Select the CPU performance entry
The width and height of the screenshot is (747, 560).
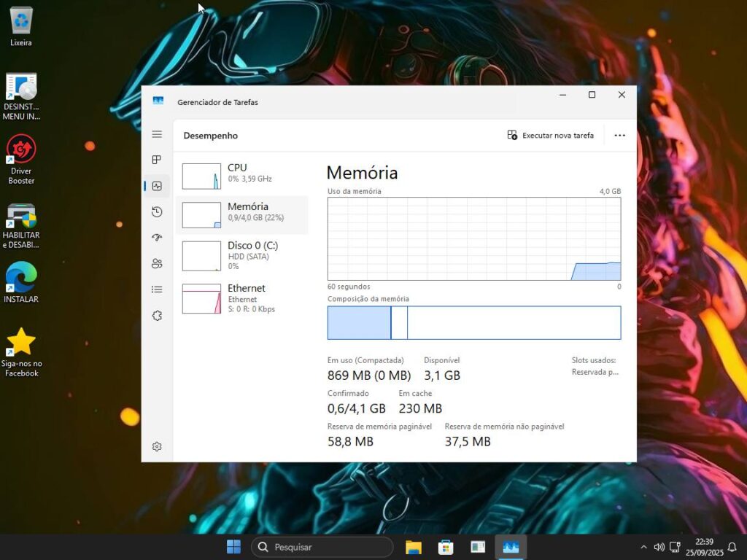(241, 176)
